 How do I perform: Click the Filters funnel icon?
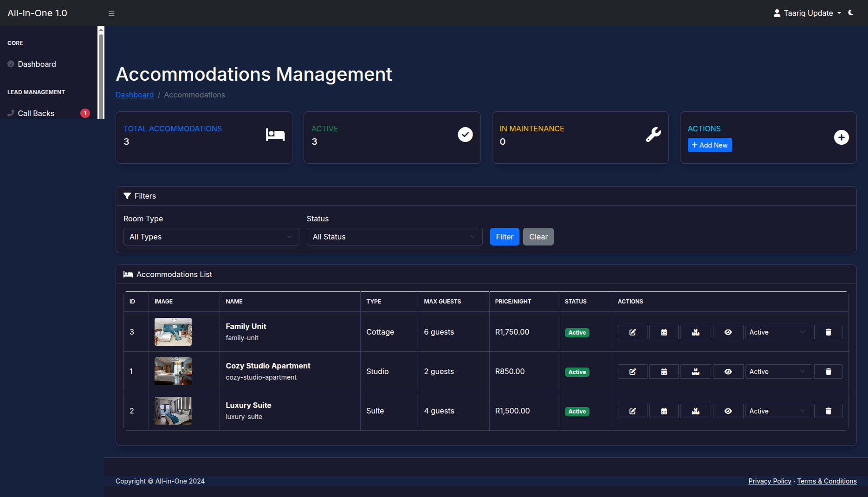pos(127,196)
